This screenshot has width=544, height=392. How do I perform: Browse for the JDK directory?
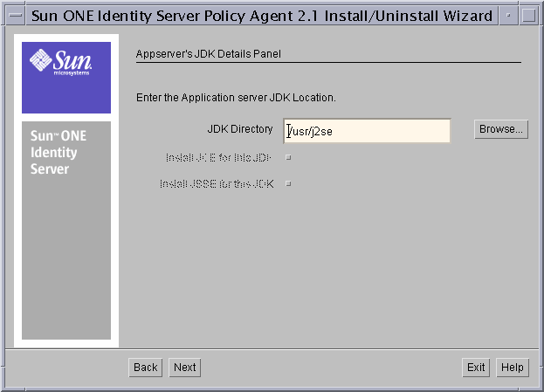(501, 129)
